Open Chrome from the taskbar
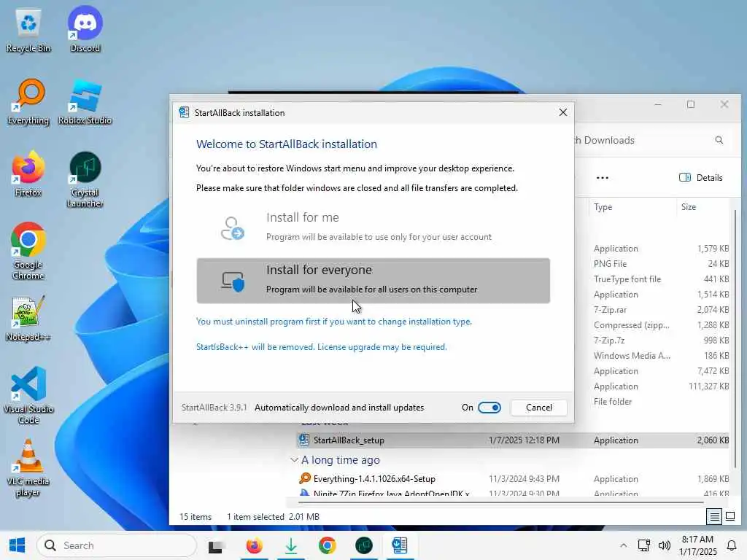 [328, 545]
